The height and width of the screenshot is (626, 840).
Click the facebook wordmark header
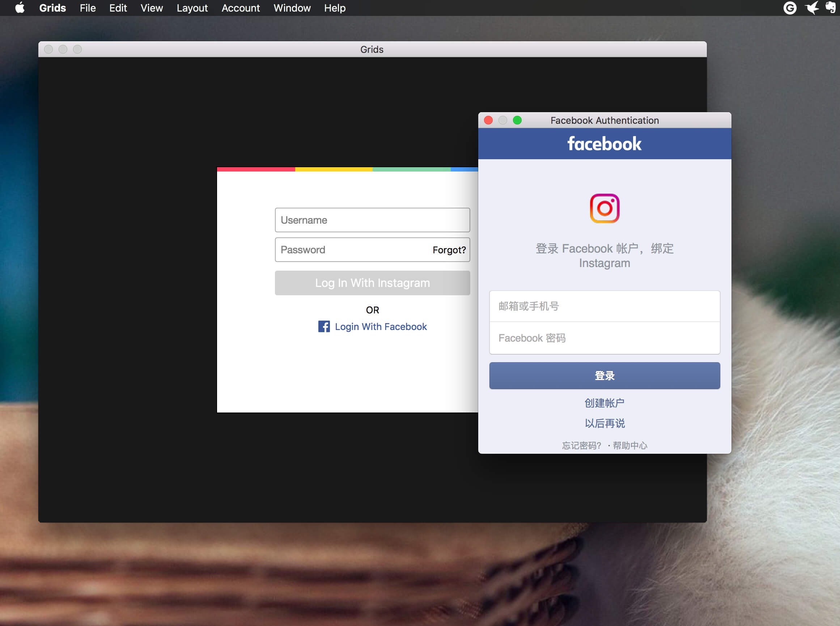604,144
